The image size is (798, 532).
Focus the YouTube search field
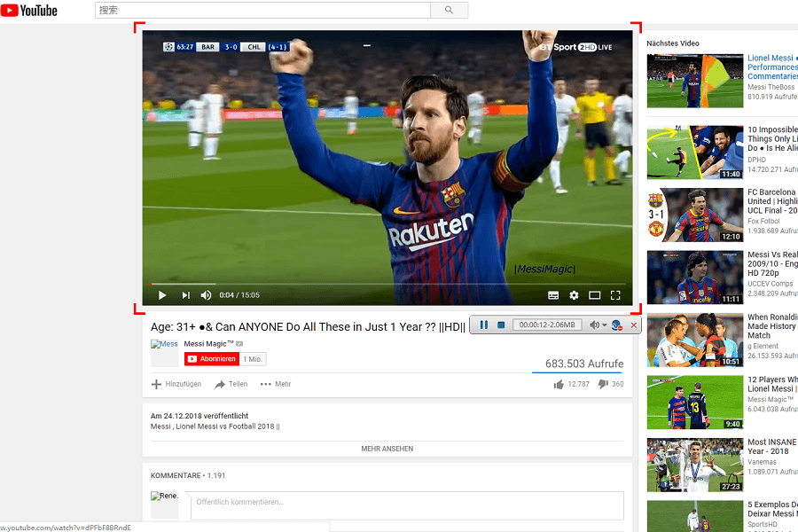pyautogui.click(x=262, y=10)
